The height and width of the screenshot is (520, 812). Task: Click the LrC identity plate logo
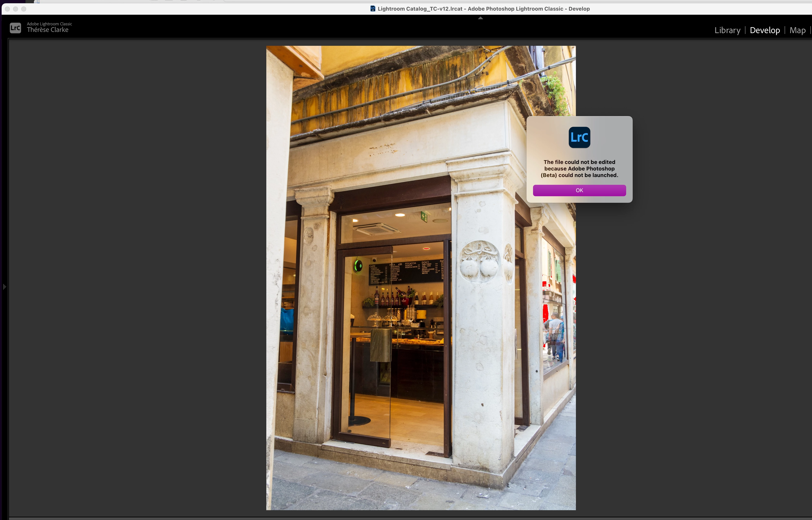[x=15, y=28]
